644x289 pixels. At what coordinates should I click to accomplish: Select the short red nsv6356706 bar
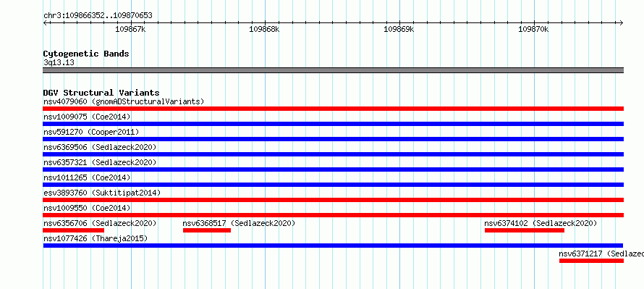click(x=74, y=230)
